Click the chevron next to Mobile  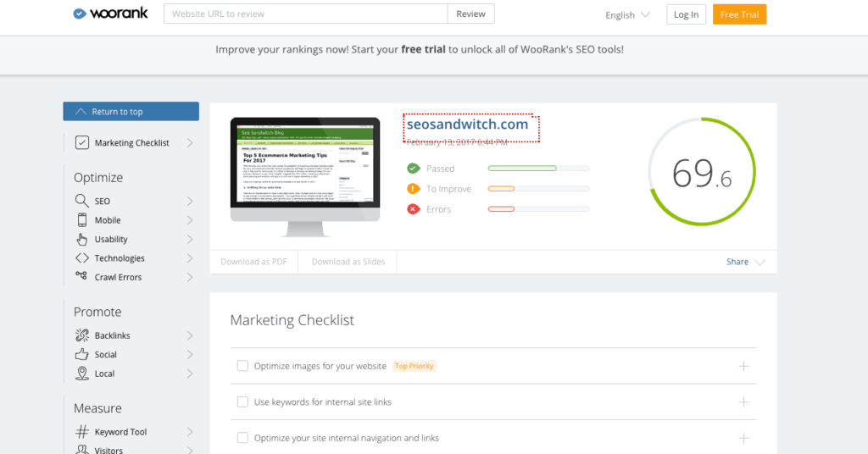coord(190,220)
